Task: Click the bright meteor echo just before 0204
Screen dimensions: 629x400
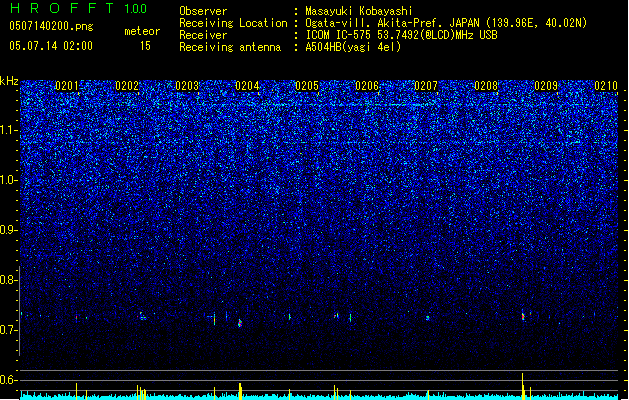Action: [240, 323]
